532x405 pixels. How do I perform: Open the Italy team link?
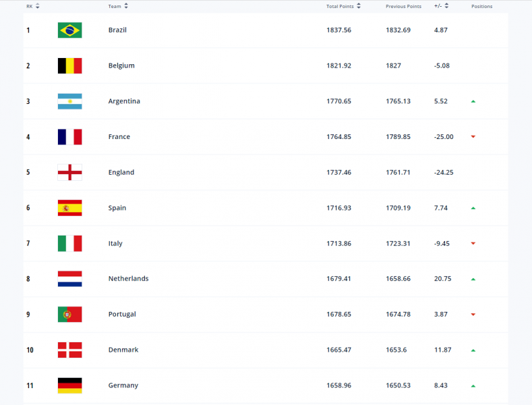tap(115, 244)
